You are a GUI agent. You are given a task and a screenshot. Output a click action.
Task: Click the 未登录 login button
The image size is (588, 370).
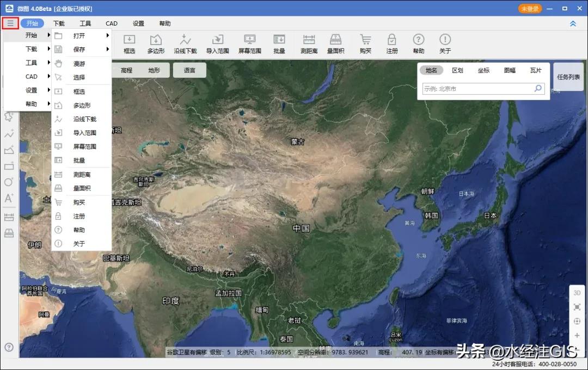coord(529,9)
